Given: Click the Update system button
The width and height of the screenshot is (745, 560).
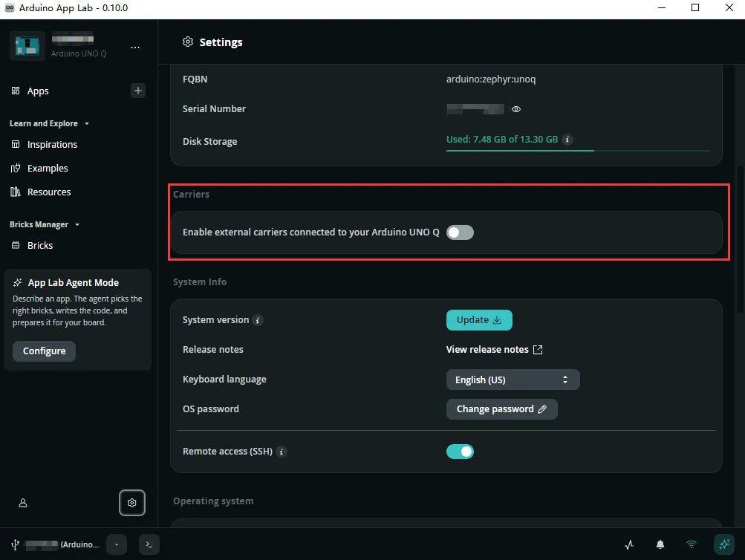Looking at the screenshot, I should coord(479,320).
